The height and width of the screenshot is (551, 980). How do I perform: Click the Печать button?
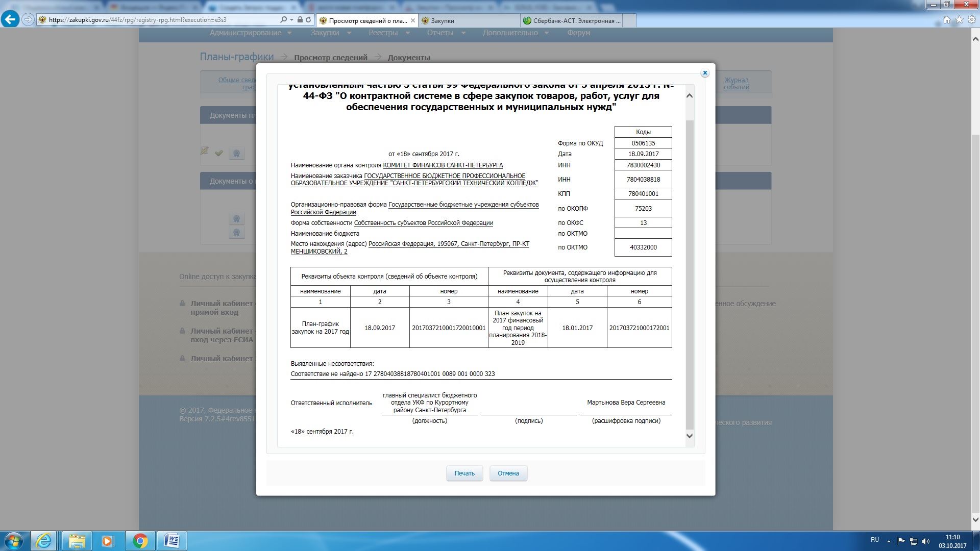point(464,473)
